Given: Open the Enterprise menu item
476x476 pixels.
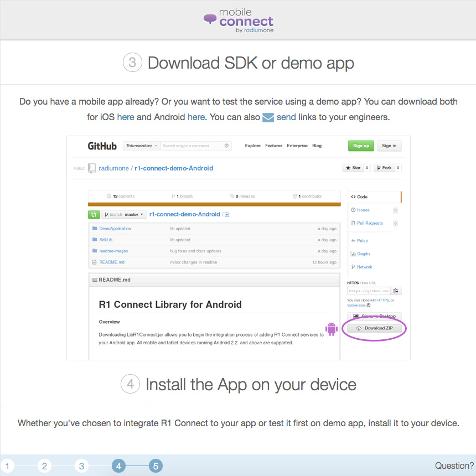Looking at the screenshot, I should tap(297, 146).
